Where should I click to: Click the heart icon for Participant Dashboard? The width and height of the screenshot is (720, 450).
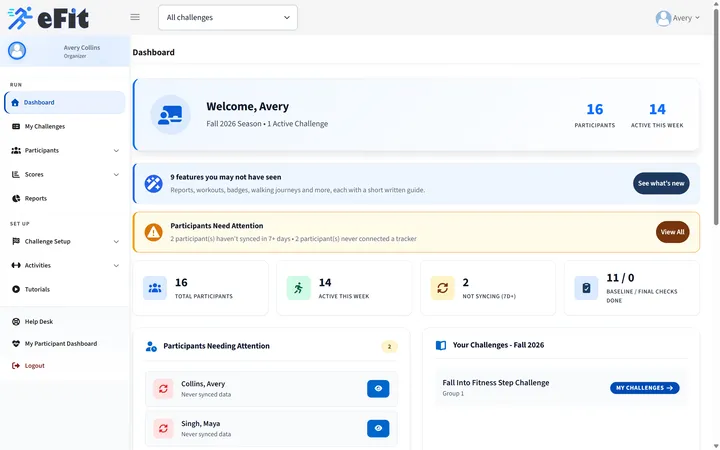[16, 343]
